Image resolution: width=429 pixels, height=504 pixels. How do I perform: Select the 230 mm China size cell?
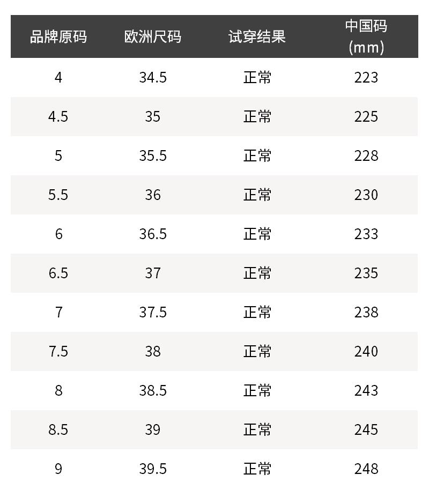coord(366,195)
